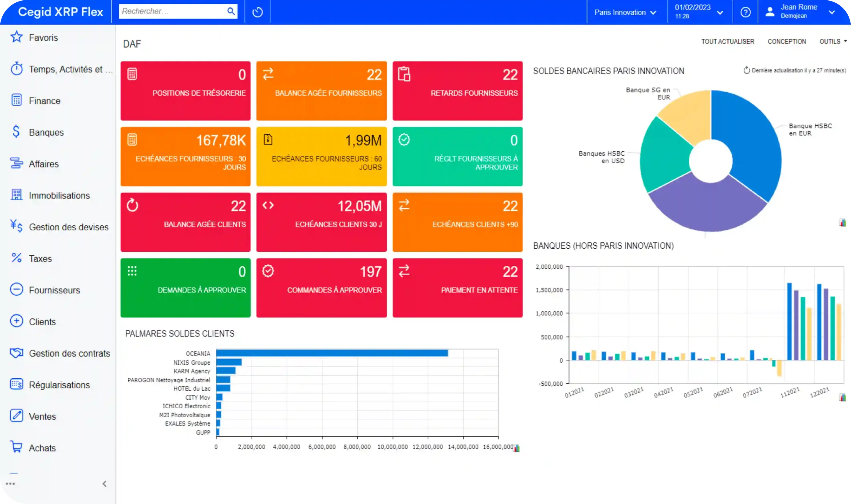Click the Favoris star icon
851x504 pixels.
point(16,37)
